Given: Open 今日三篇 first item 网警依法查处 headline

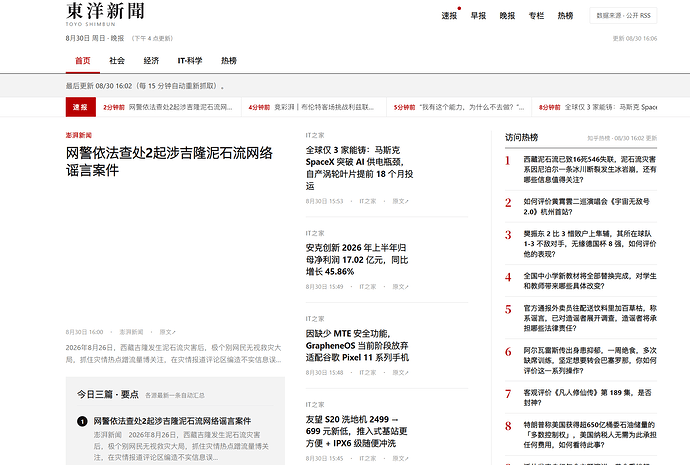Looking at the screenshot, I should tap(172, 421).
